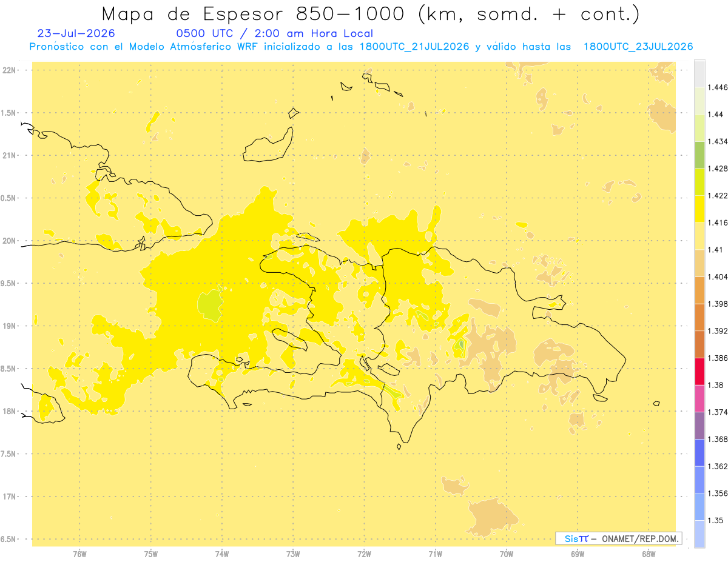The image size is (728, 562).
Task: Click the '70W' longitude label
Action: (x=507, y=554)
